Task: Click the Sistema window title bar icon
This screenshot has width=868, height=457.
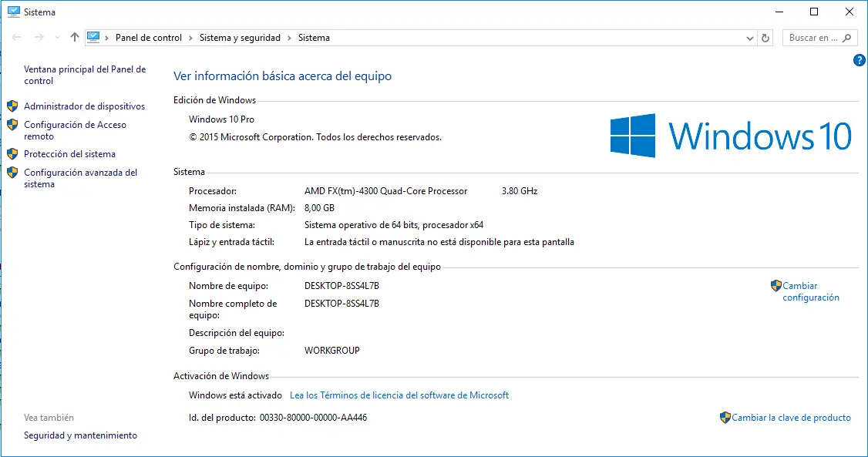Action: [x=14, y=12]
